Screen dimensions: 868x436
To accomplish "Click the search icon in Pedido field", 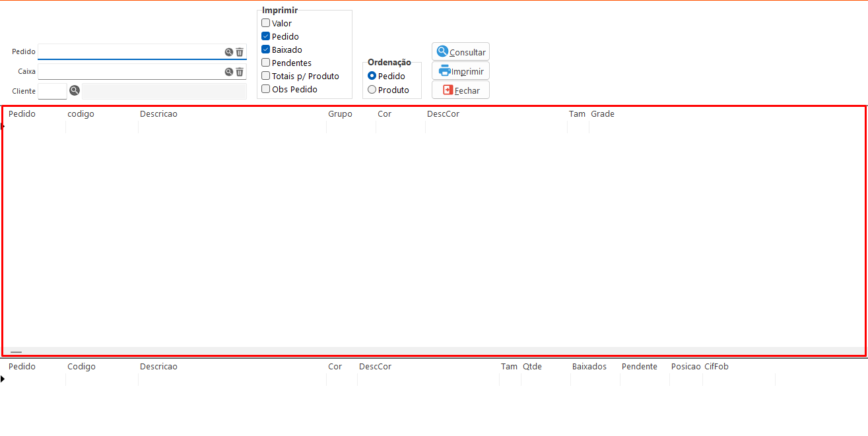I will point(229,52).
